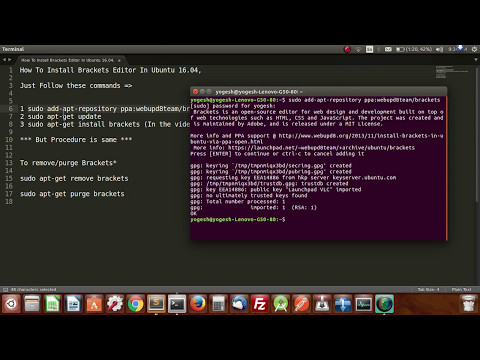
Task: Launch FileZilla from the dock
Action: point(259,304)
